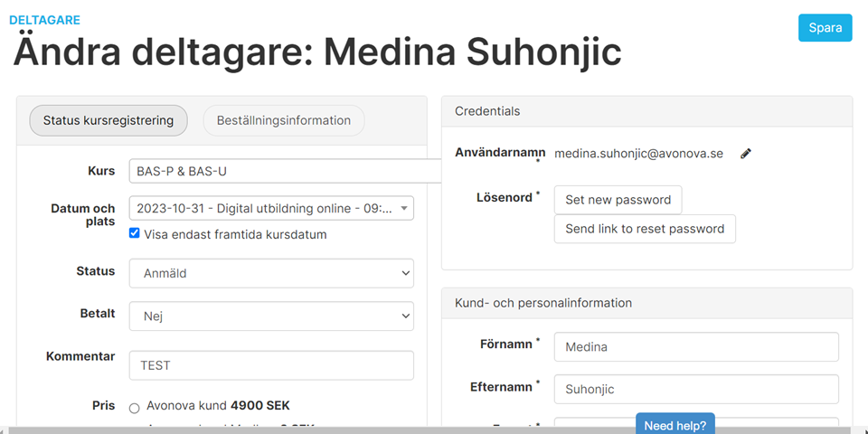Click into the Kommentar field containing TEST
868x434 pixels.
point(270,365)
